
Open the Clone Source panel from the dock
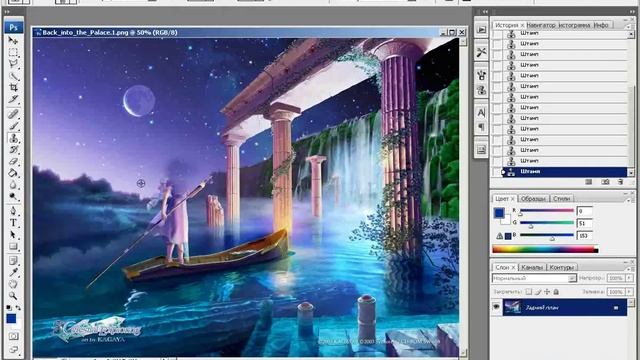pyautogui.click(x=481, y=90)
